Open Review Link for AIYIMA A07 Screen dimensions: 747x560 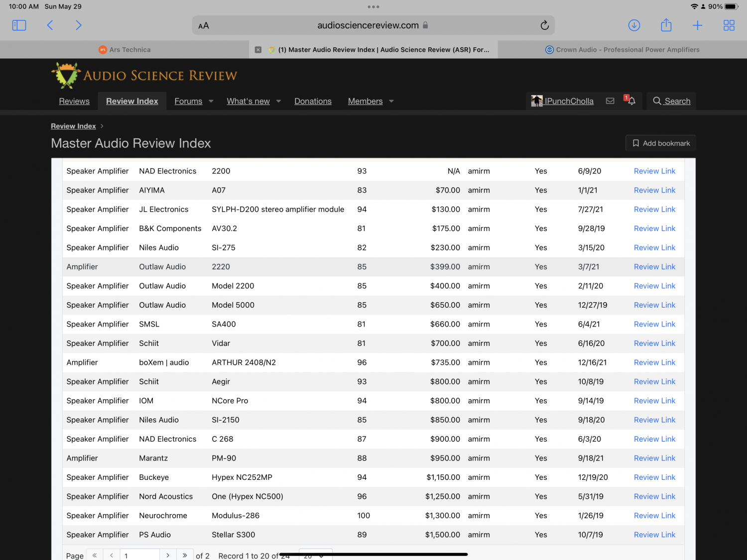(x=654, y=190)
